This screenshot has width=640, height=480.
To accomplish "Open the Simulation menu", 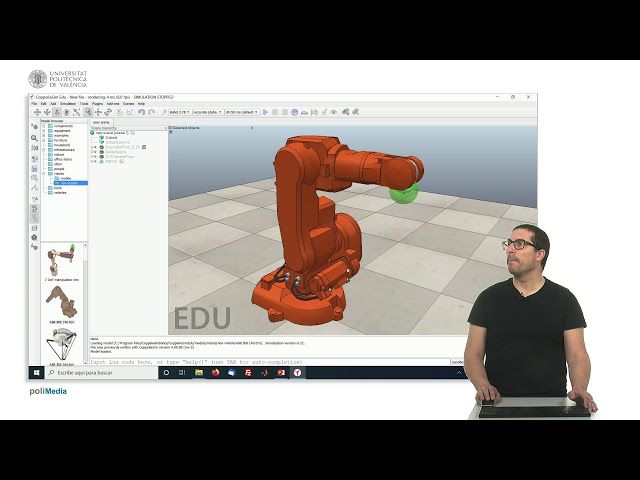I will tap(68, 104).
